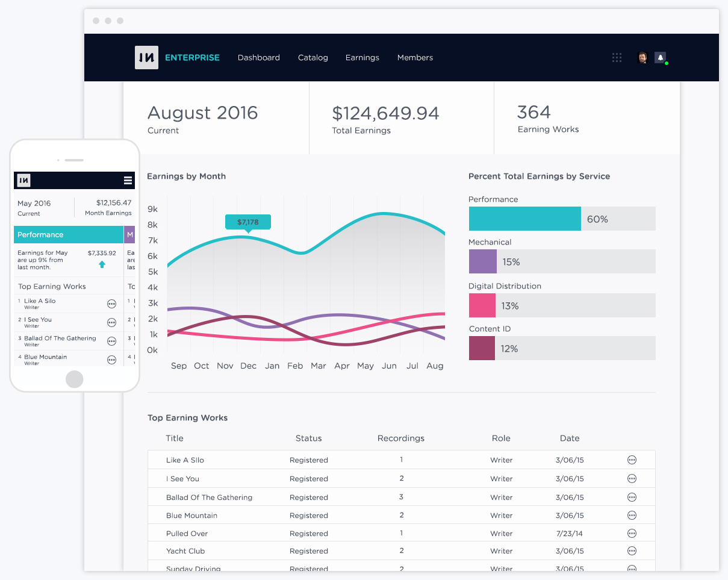Viewport: 728px width, 580px height.
Task: Go to the Dashboard menu item
Action: click(259, 58)
